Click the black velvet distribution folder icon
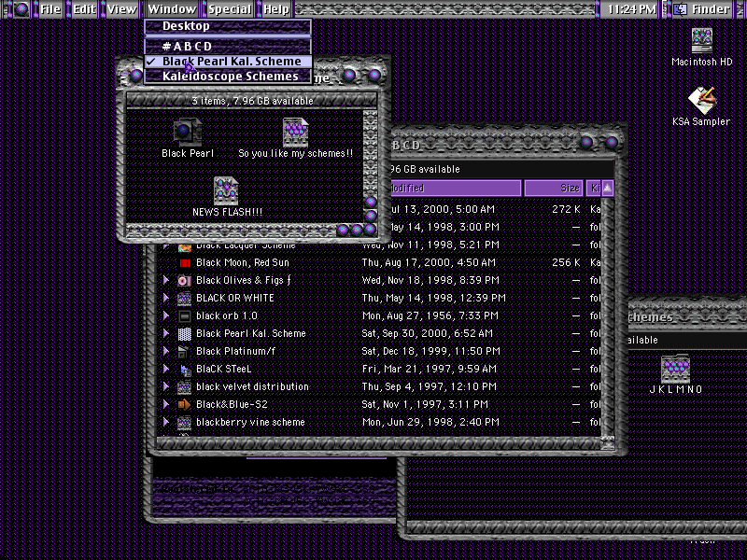This screenshot has height=560, width=747. tap(184, 387)
